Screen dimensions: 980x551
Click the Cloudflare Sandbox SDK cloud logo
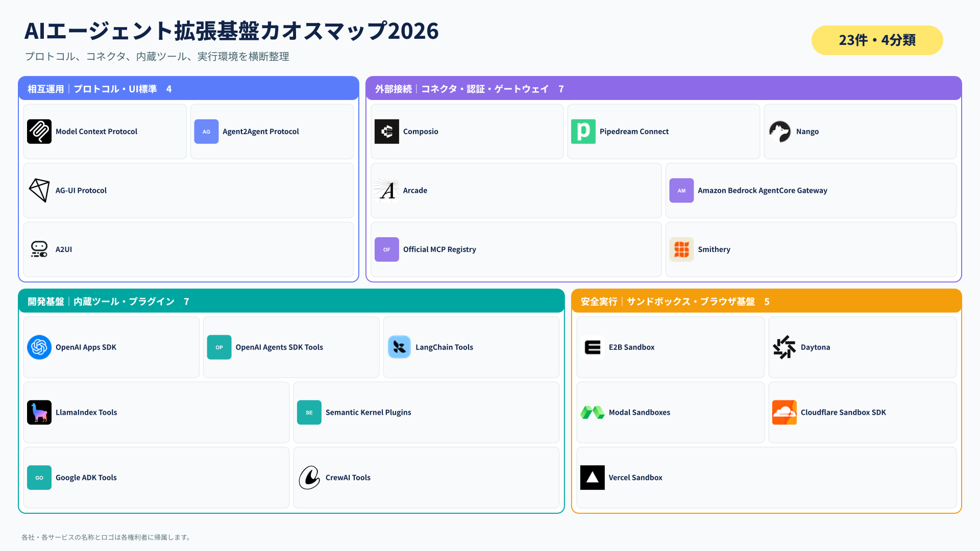785,412
